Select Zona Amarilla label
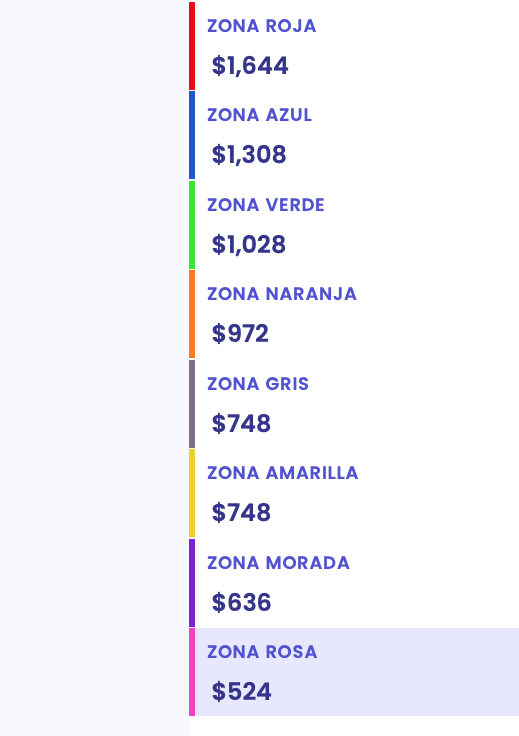 click(x=283, y=473)
